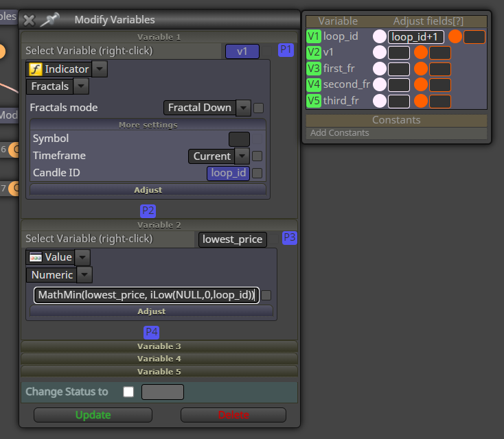Open the Fractal Down mode dropdown
Viewport: 504px width, 439px height.
243,108
